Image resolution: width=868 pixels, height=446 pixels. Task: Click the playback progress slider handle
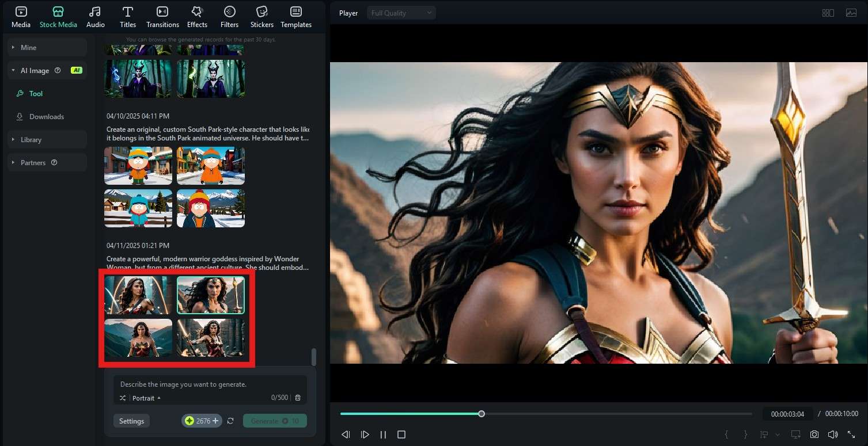pos(482,414)
